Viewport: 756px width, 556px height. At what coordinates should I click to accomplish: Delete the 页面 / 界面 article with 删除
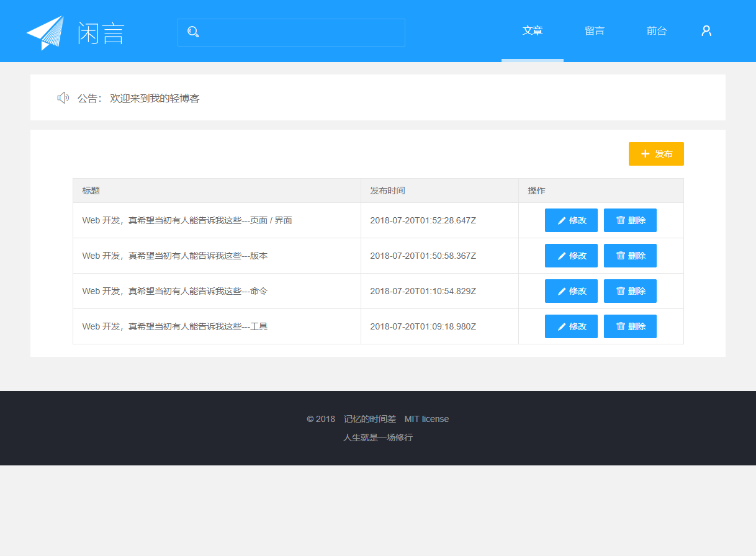click(x=630, y=220)
